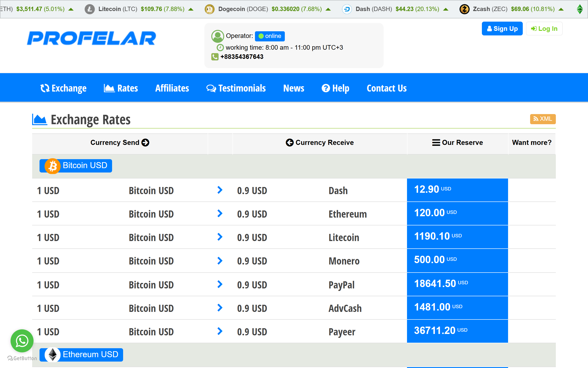Click arrow in the Monero rate row

coord(220,261)
